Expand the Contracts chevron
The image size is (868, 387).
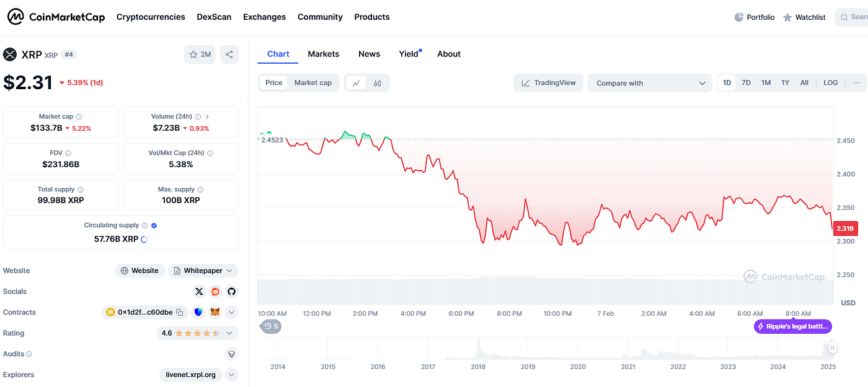tap(231, 312)
